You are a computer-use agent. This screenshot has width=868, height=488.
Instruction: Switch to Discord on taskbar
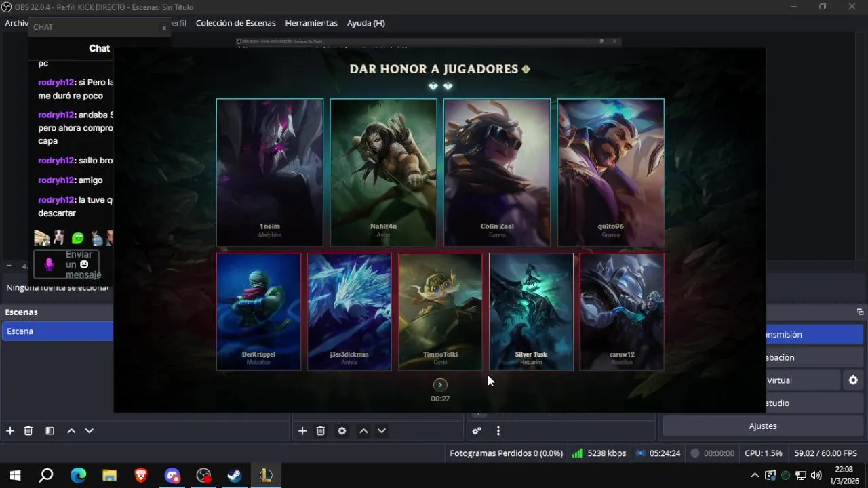(172, 476)
